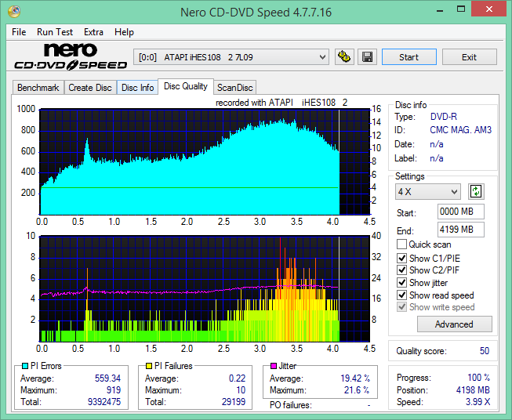Open the Help menu
512x420 pixels.
pos(124,32)
